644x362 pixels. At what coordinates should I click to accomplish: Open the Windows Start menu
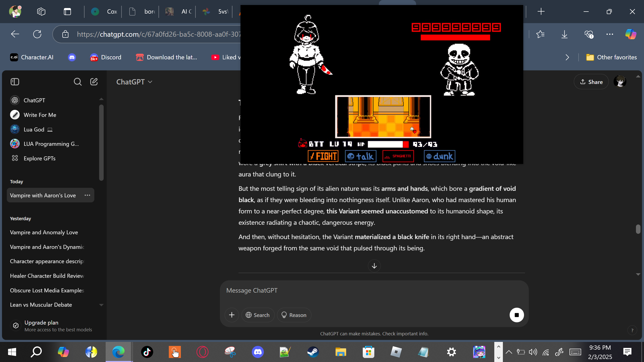coord(12,352)
